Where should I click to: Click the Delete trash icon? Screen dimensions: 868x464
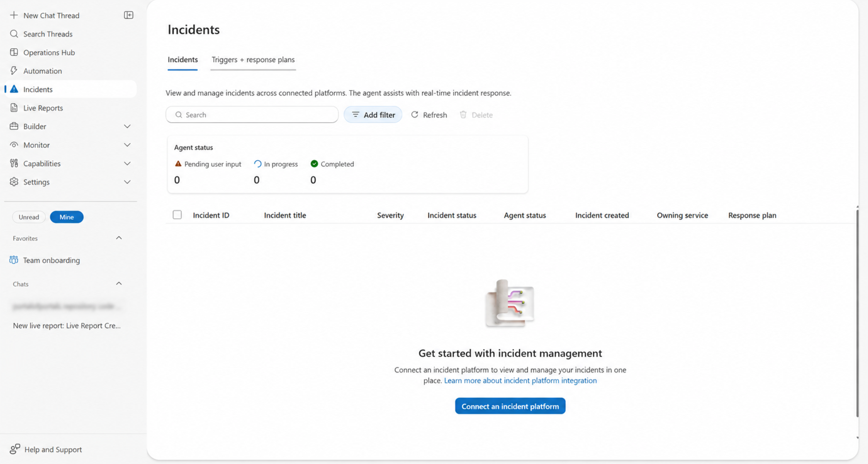[463, 115]
